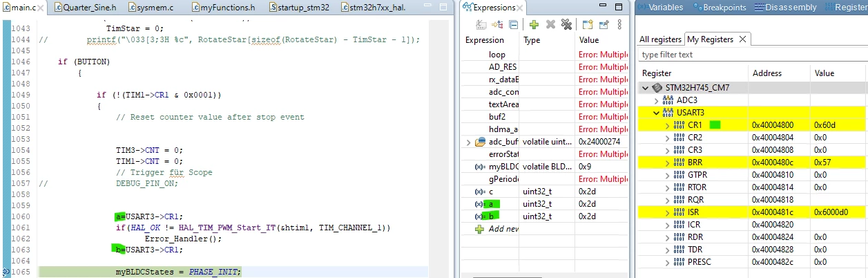Select expression row 'b' in Expressions
The height and width of the screenshot is (278, 868).
click(546, 216)
